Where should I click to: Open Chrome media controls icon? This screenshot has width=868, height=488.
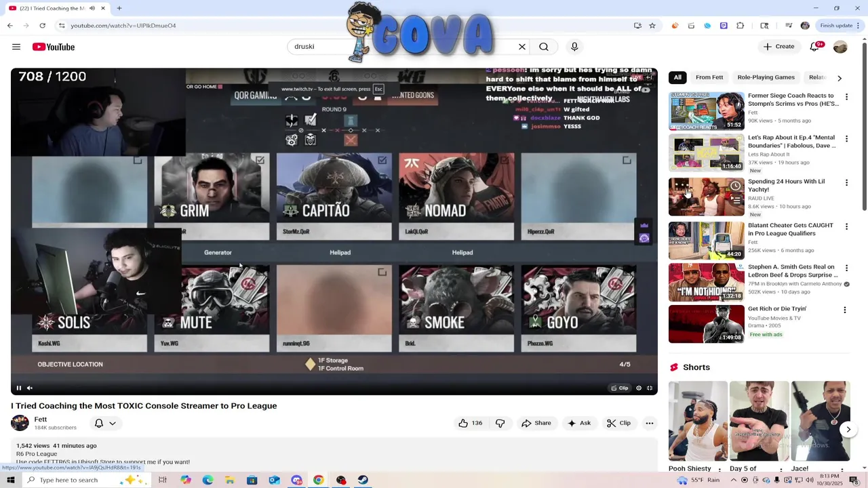point(789,26)
